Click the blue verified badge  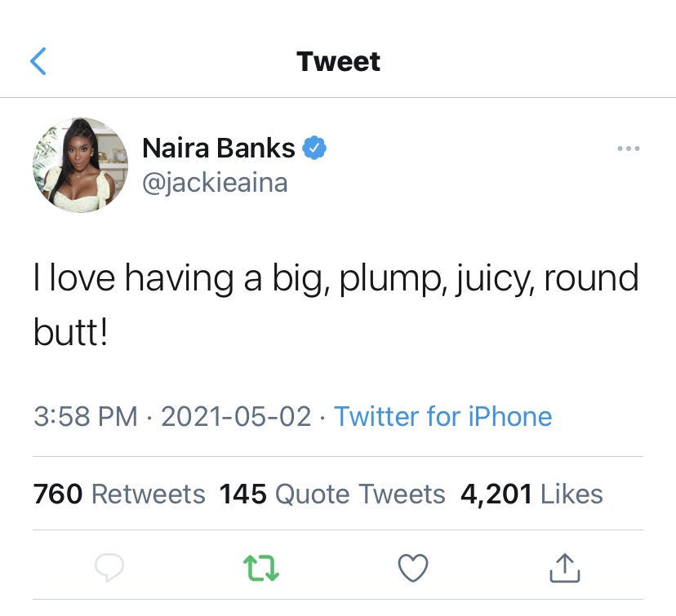[314, 148]
